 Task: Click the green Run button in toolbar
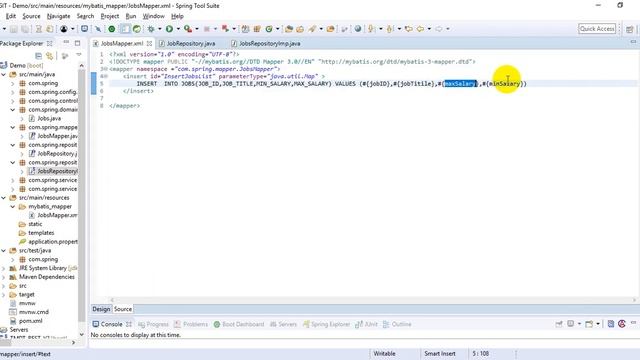click(169, 29)
